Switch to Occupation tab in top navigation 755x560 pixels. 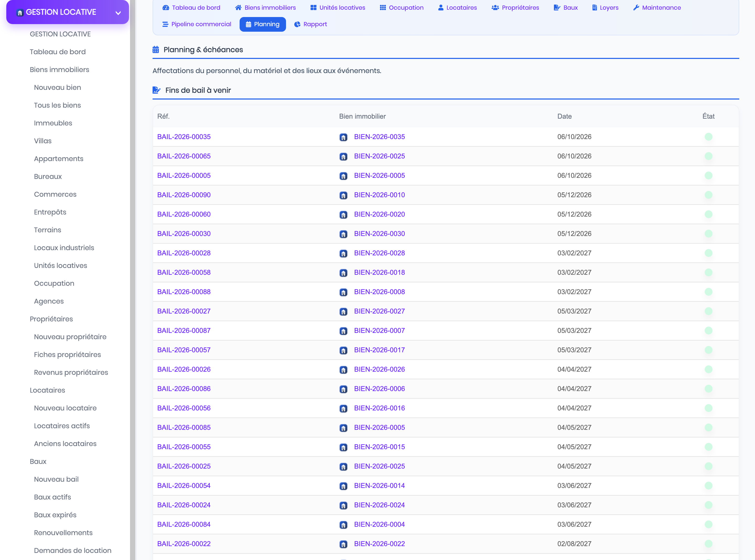pyautogui.click(x=402, y=7)
